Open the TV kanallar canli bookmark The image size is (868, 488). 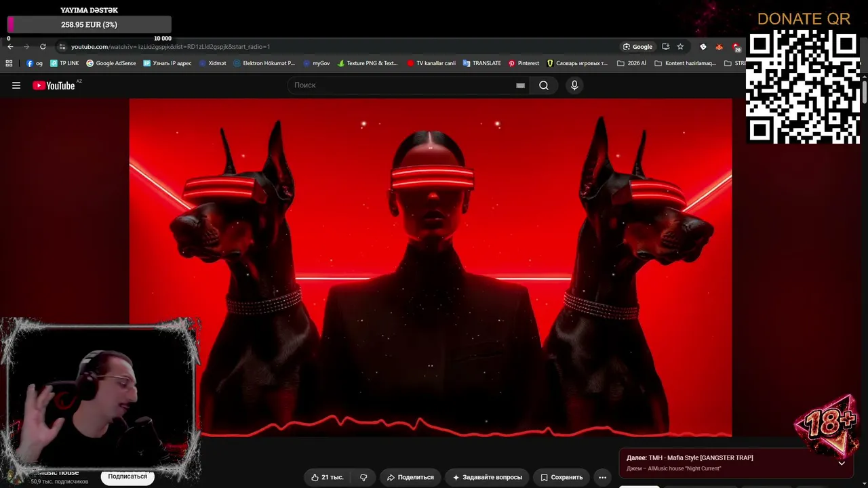point(431,64)
